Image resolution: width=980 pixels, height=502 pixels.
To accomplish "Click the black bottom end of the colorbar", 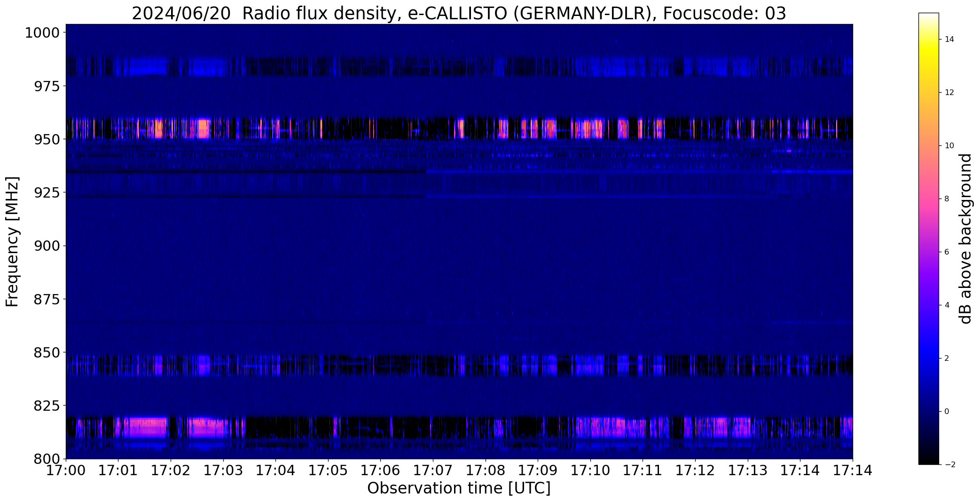I will 928,459.
